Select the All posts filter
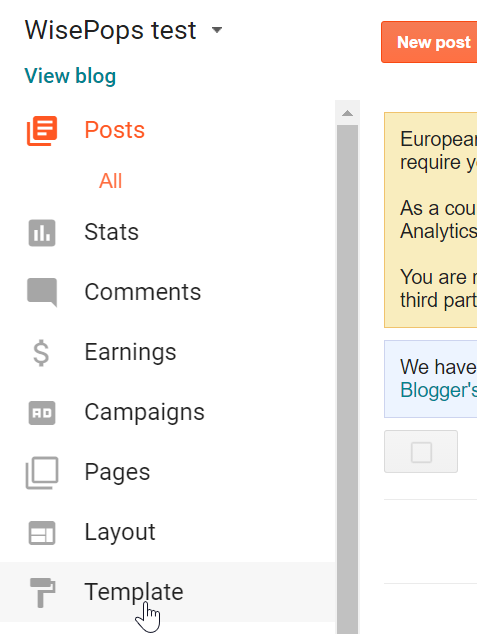The width and height of the screenshot is (480, 634). click(110, 181)
